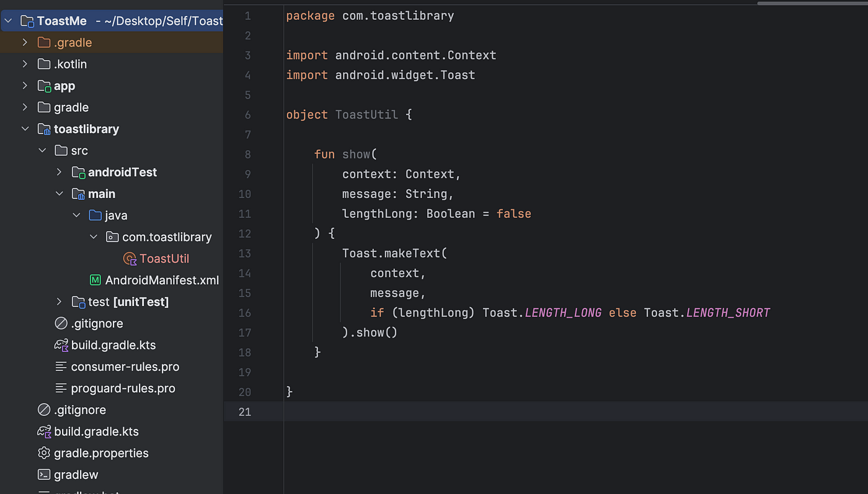Viewport: 868px width, 494px height.
Task: Click the ToastMe project folder icon
Action: coord(27,21)
